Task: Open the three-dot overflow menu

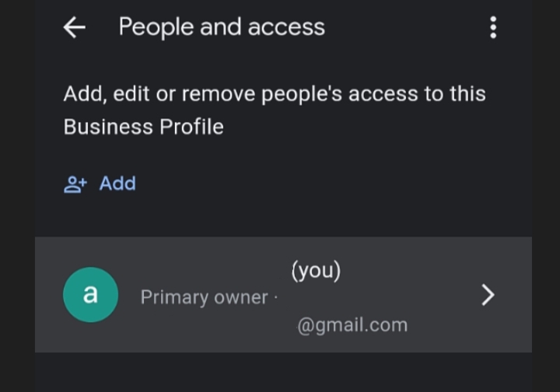Action: point(493,27)
